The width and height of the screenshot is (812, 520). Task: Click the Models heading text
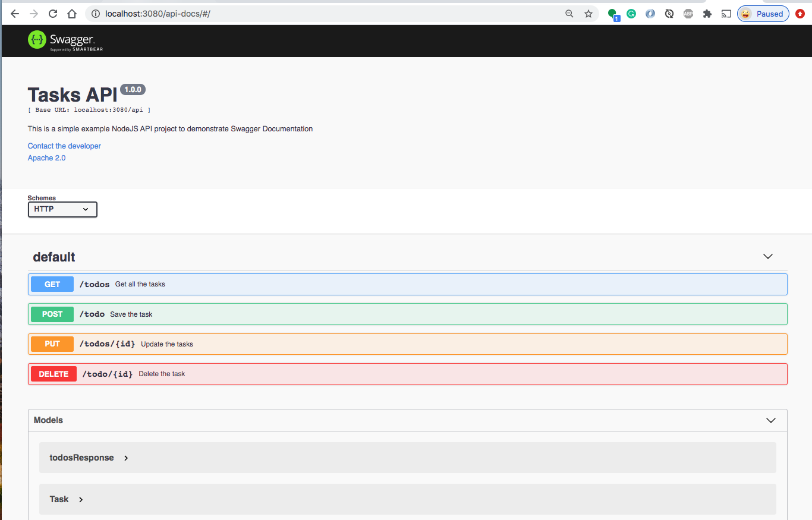(x=48, y=420)
